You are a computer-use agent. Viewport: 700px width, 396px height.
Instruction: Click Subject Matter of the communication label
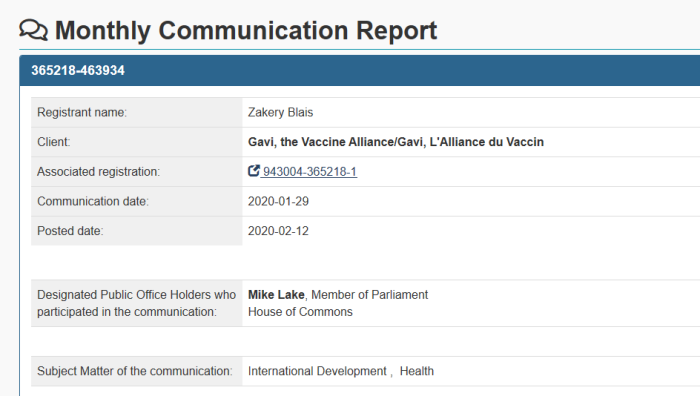point(135,371)
